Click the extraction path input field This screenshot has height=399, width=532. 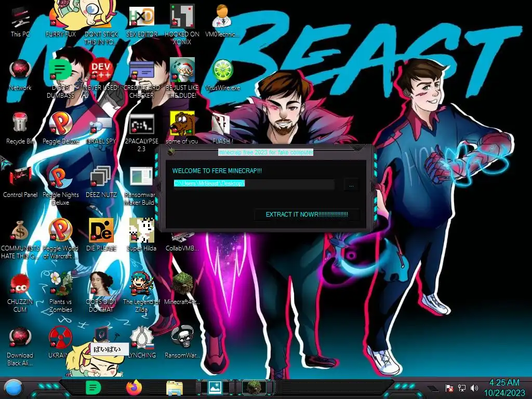tap(254, 183)
